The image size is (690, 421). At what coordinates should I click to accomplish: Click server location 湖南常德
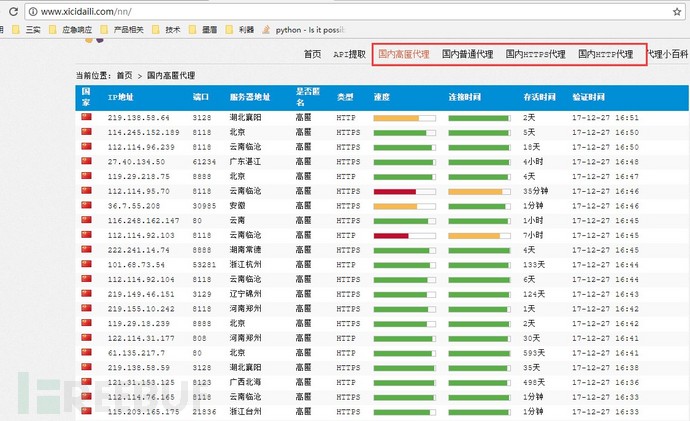(x=245, y=250)
